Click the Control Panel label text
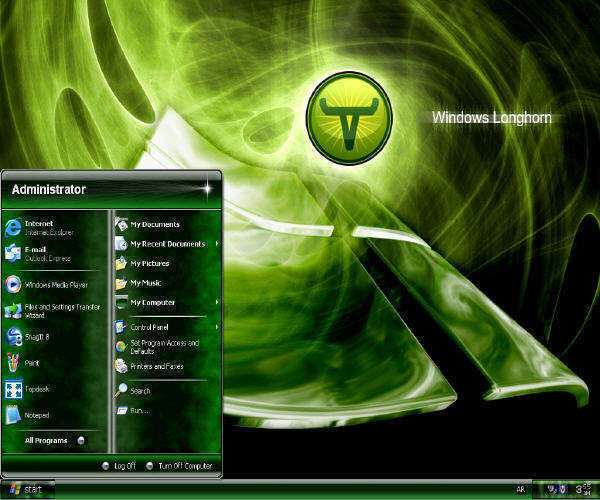This screenshot has height=500, width=600. (149, 327)
